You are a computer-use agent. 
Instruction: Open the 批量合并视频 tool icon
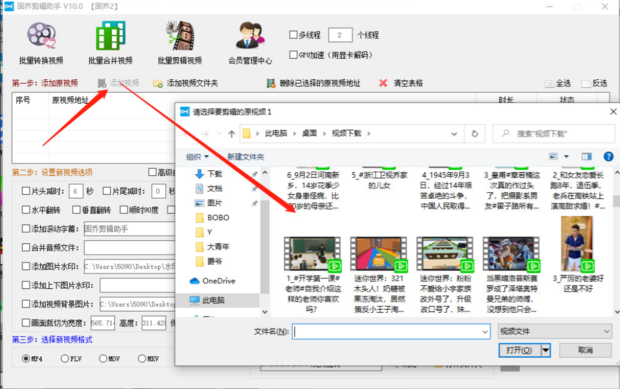tap(110, 36)
